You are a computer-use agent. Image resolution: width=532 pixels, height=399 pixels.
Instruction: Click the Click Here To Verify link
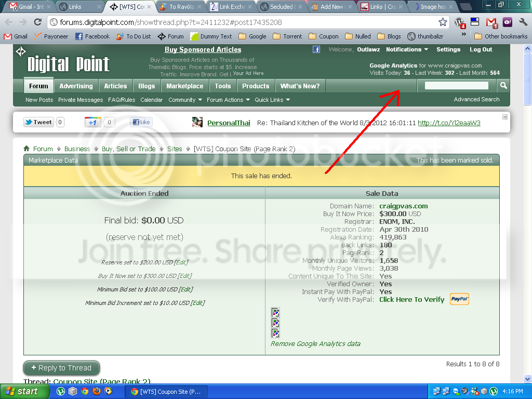point(411,300)
